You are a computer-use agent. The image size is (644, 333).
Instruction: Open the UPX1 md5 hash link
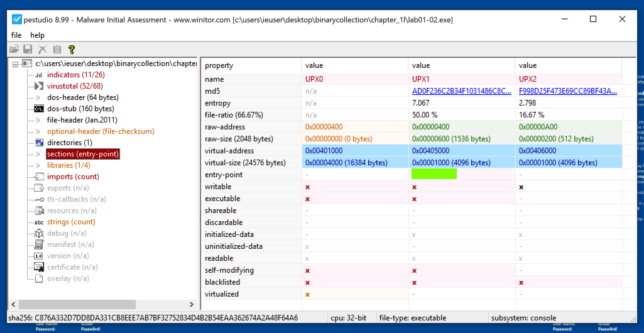(x=461, y=91)
